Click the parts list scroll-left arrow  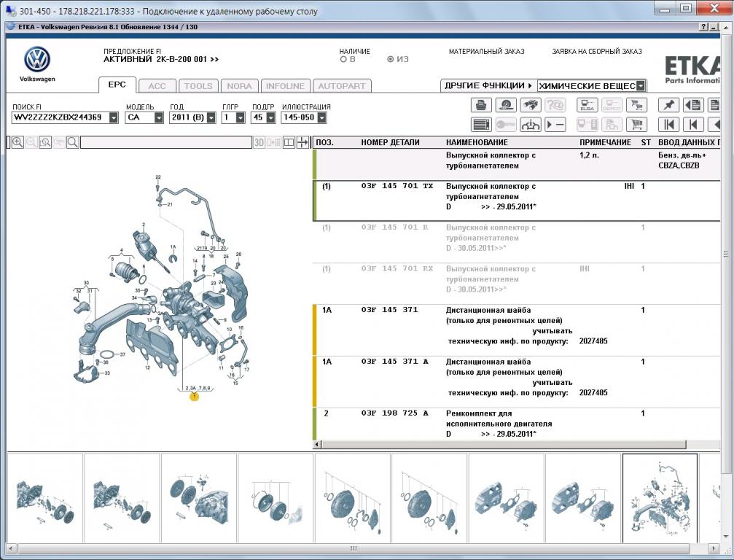[x=317, y=444]
